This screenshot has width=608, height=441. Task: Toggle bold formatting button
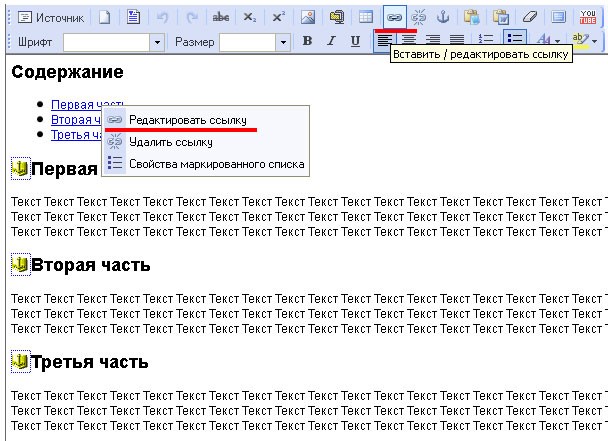point(307,41)
